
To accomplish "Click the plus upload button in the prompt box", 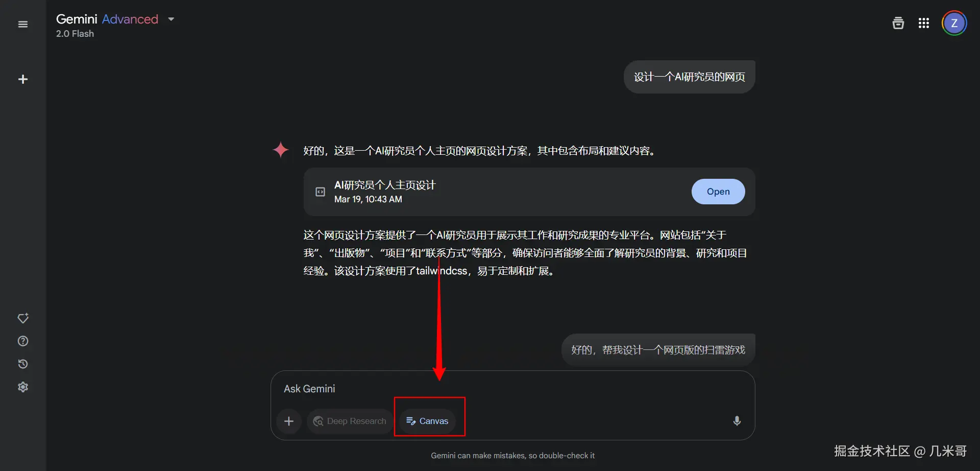I will tap(289, 421).
